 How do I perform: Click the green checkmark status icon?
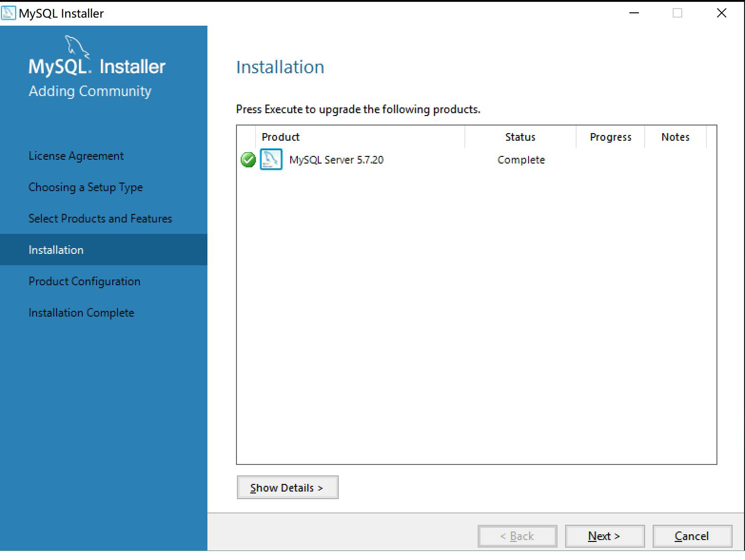click(x=248, y=160)
